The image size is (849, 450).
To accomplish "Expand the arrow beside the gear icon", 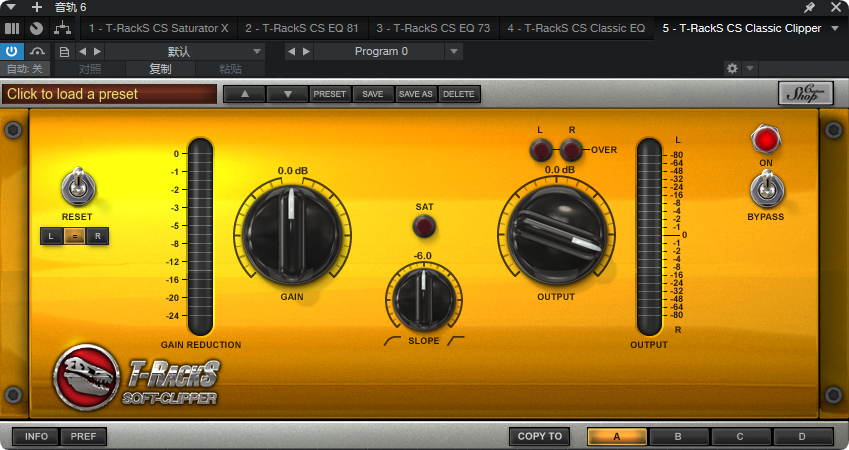I will pos(750,69).
